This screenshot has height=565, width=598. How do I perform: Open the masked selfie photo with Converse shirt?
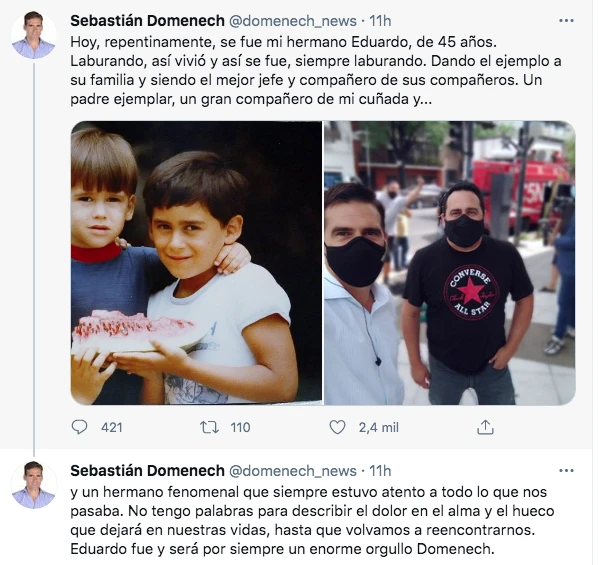coord(450,263)
